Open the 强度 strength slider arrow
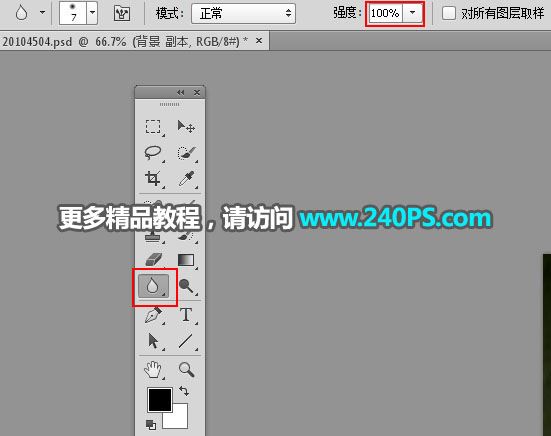Viewport: 551px width, 436px height. tap(412, 13)
